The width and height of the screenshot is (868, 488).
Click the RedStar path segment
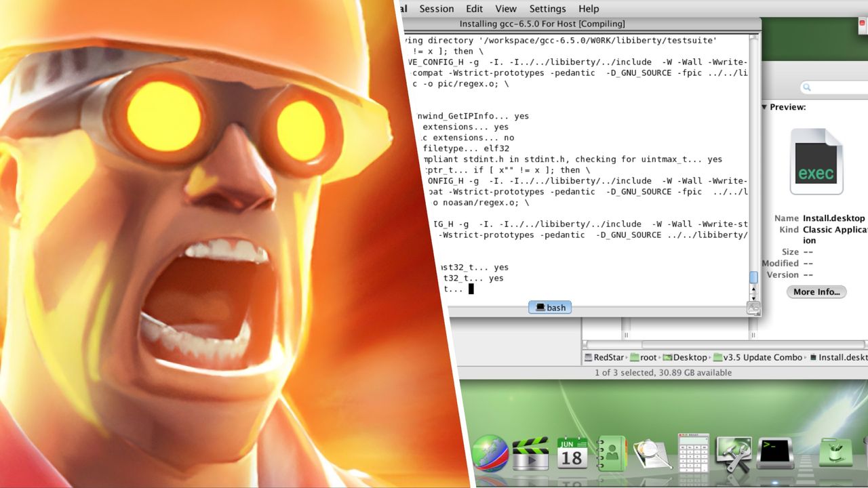coord(604,357)
